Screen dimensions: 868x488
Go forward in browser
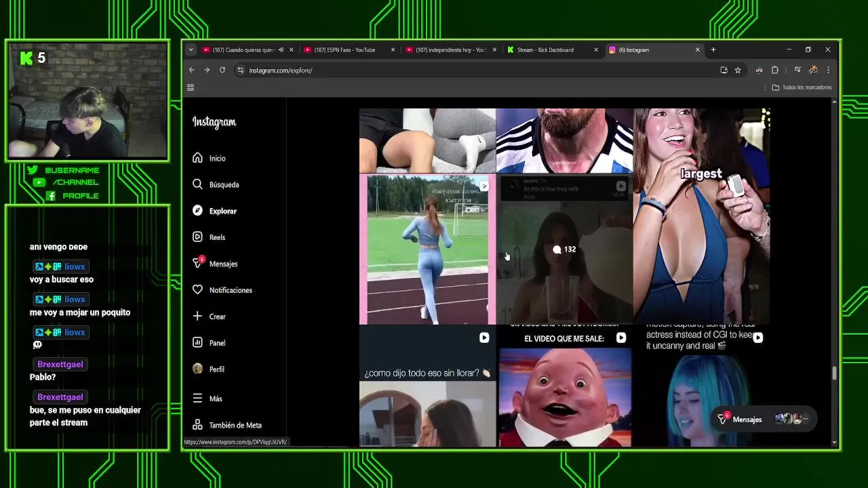click(207, 70)
